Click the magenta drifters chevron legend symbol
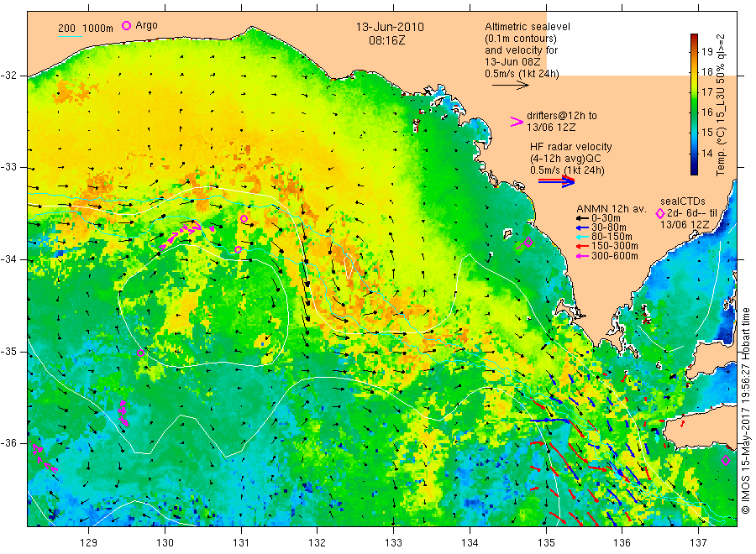Viewport: 756px width, 554px height. tap(517, 122)
